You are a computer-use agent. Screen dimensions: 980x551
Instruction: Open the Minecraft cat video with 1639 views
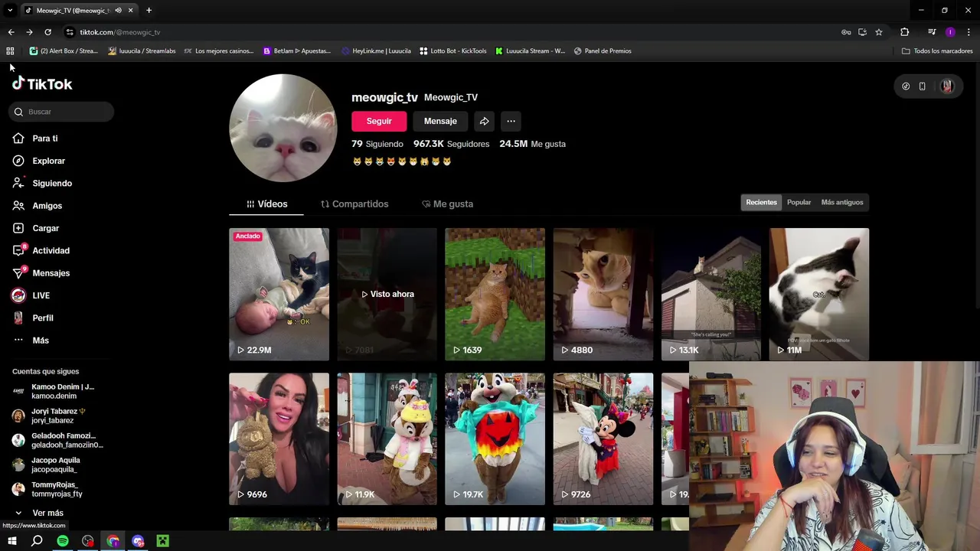pyautogui.click(x=495, y=294)
